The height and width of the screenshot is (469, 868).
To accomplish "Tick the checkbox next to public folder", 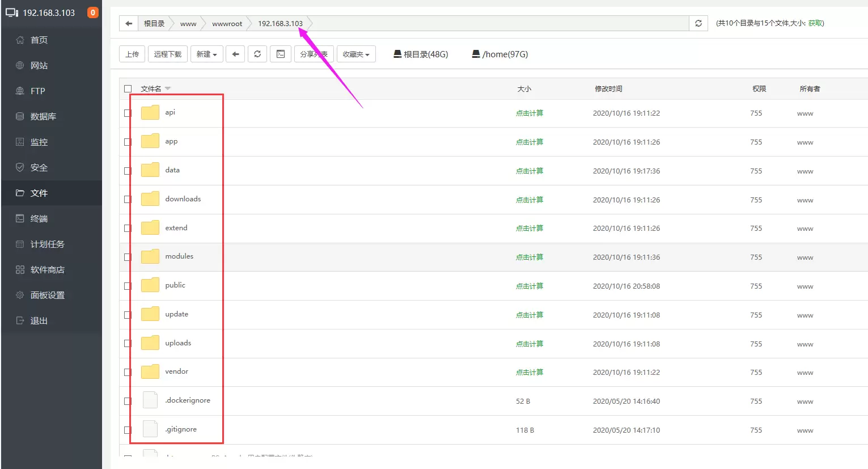I will click(x=128, y=286).
